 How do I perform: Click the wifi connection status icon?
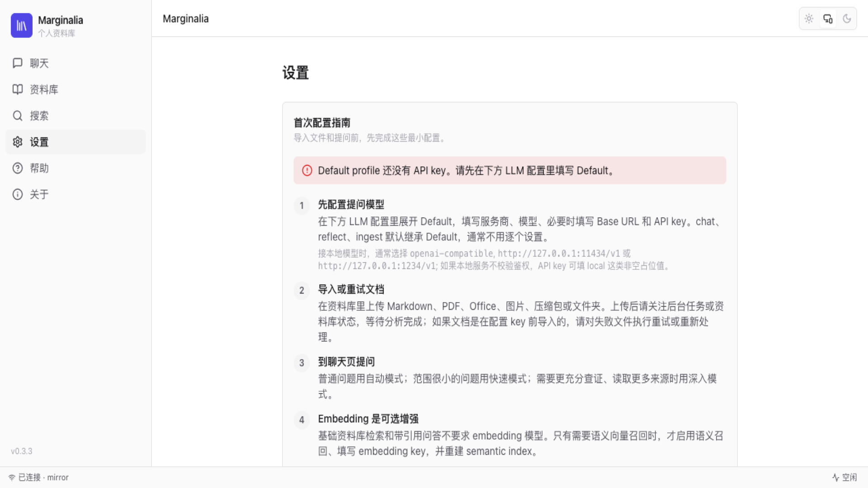coord(12,478)
